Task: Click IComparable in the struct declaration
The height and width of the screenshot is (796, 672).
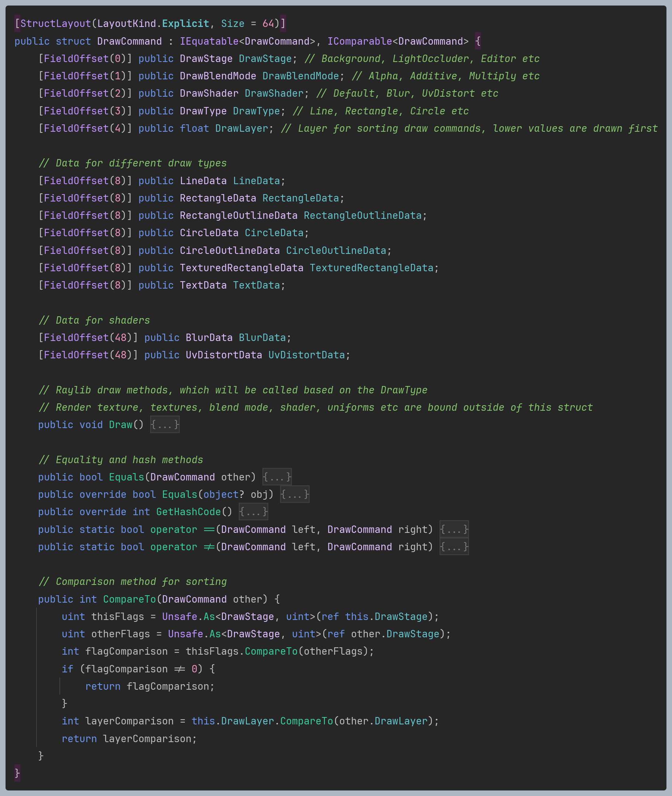Action: click(x=360, y=41)
